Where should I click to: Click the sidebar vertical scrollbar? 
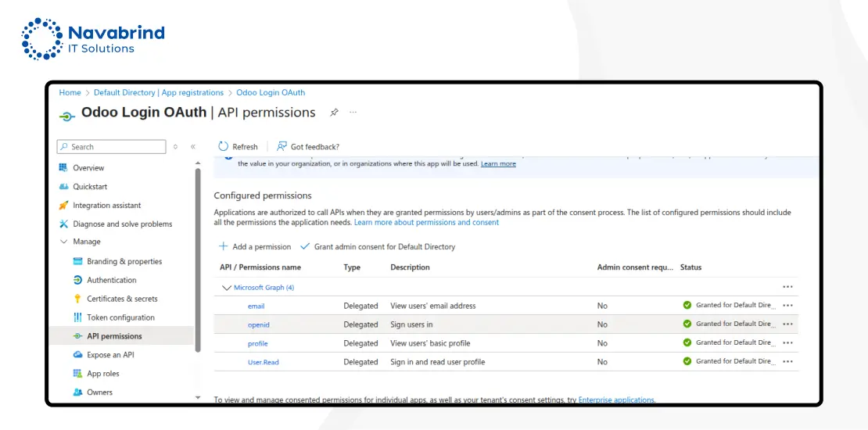click(198, 258)
